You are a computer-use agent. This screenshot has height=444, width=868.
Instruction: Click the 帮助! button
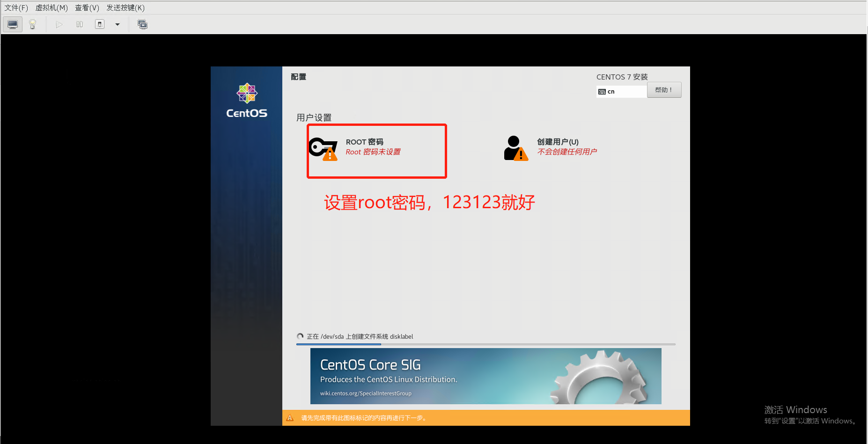[x=664, y=90]
